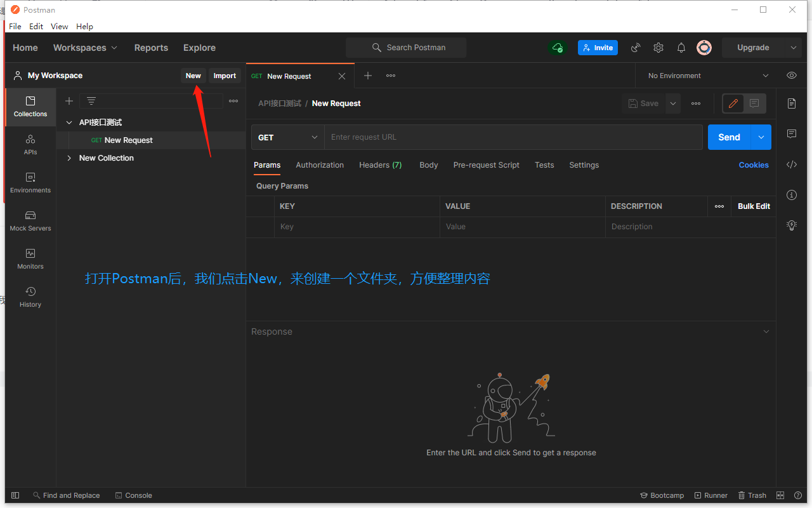Toggle sidebar icon in status bar
Screen dimensions: 812x508
coord(15,495)
